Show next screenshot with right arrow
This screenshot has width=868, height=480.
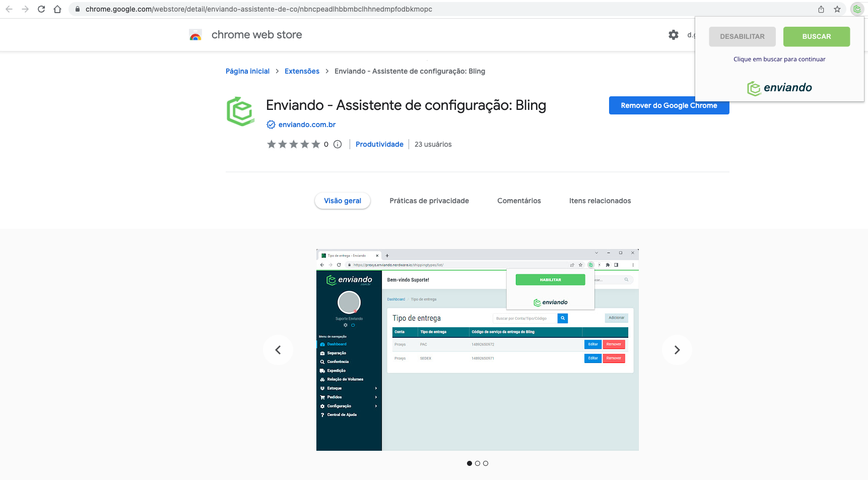pyautogui.click(x=677, y=350)
